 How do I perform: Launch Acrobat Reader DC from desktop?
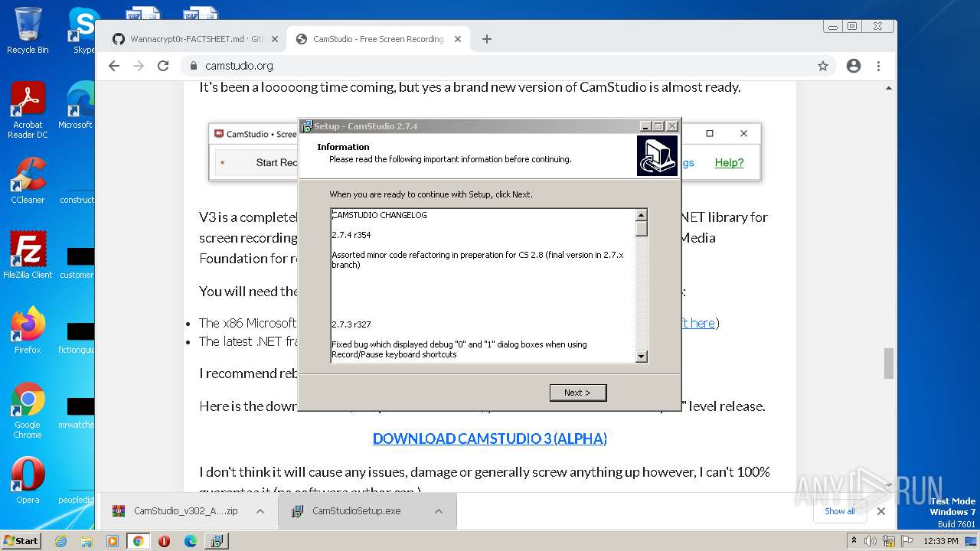point(28,111)
